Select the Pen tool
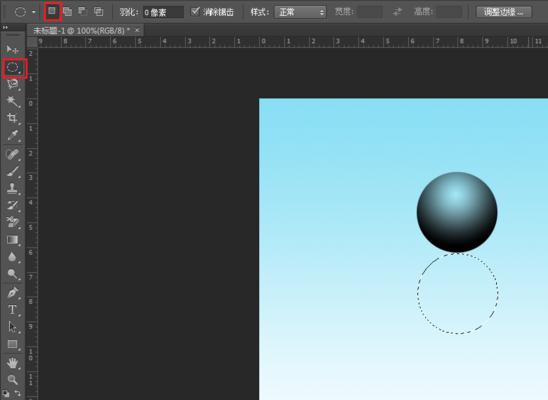 coord(13,292)
